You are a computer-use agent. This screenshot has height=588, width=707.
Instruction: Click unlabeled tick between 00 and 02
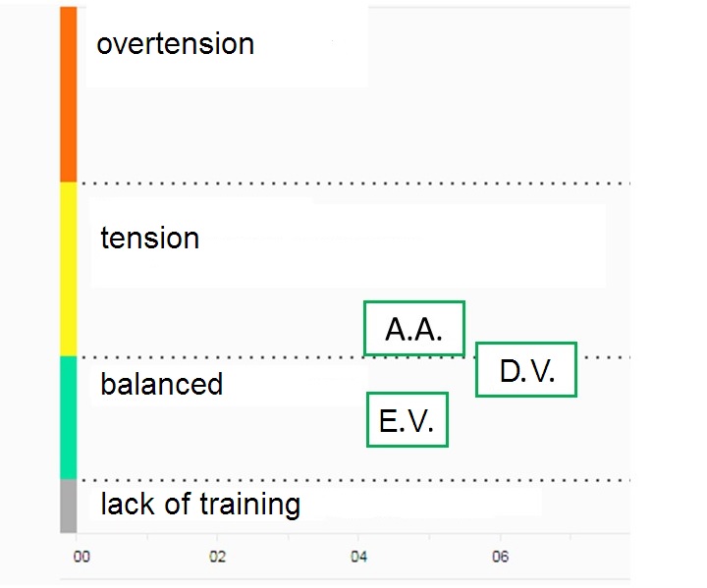click(x=147, y=538)
